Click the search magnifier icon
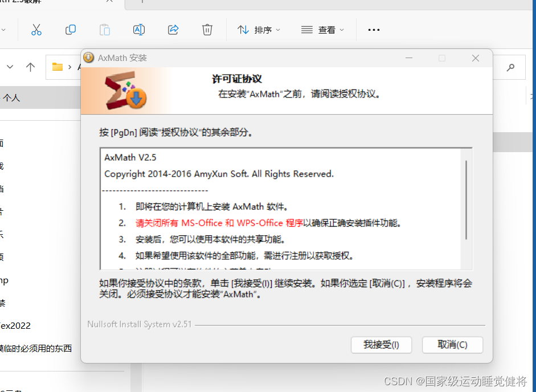The height and width of the screenshot is (392, 536). [510, 67]
